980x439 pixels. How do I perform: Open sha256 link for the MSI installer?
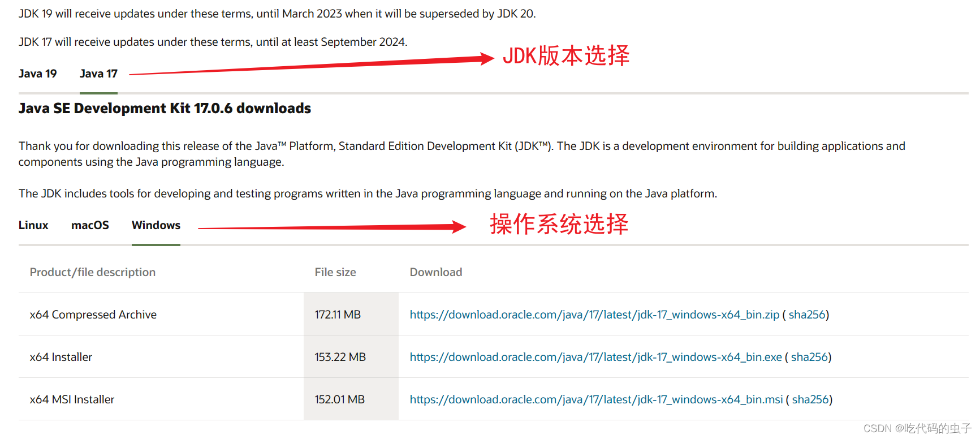(810, 399)
